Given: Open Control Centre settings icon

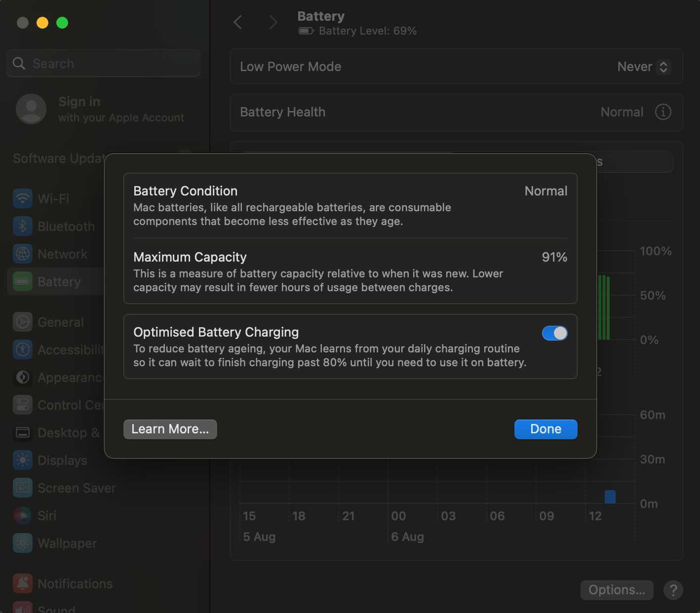Looking at the screenshot, I should (22, 405).
